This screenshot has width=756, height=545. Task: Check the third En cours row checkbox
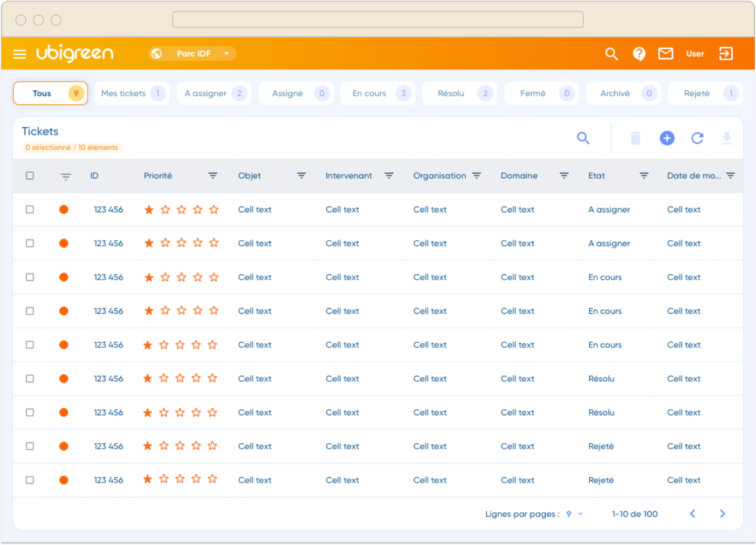[x=30, y=345]
